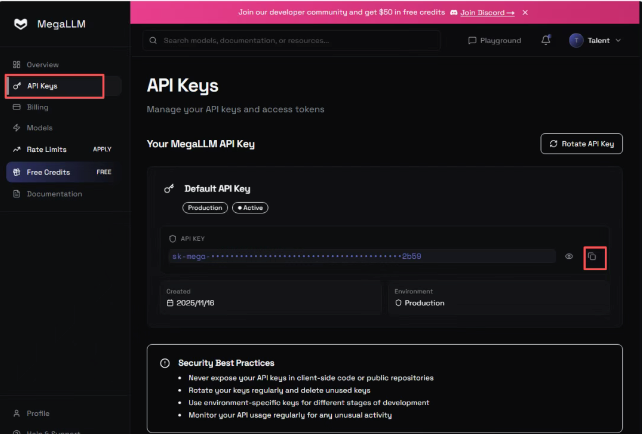Click the Profile person icon
This screenshot has width=642, height=434.
click(x=16, y=414)
